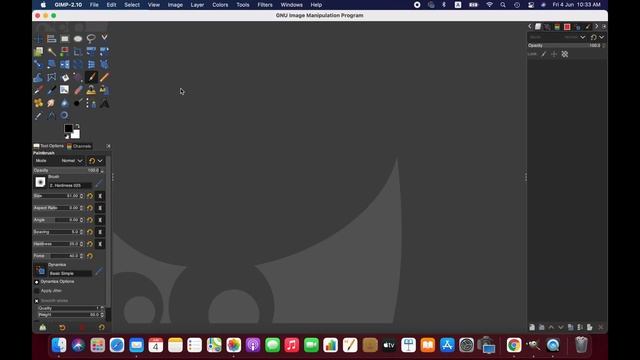Select the Smudge tool
The width and height of the screenshot is (640, 360).
point(51,103)
